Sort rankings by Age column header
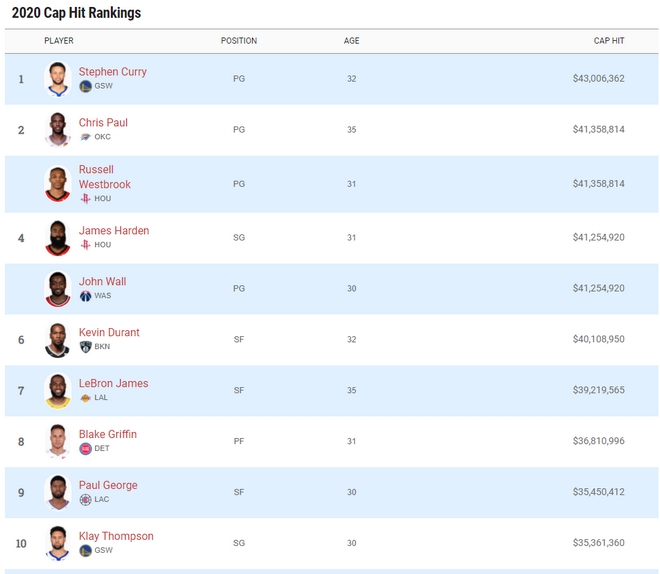Screen dimensions: 660x574 pyautogui.click(x=351, y=41)
